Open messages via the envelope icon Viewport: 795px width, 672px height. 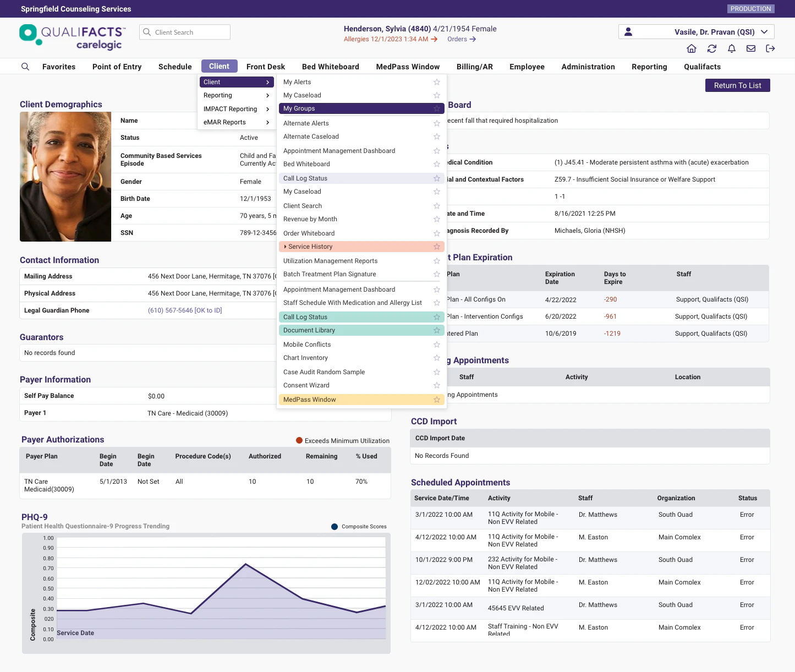pyautogui.click(x=750, y=48)
